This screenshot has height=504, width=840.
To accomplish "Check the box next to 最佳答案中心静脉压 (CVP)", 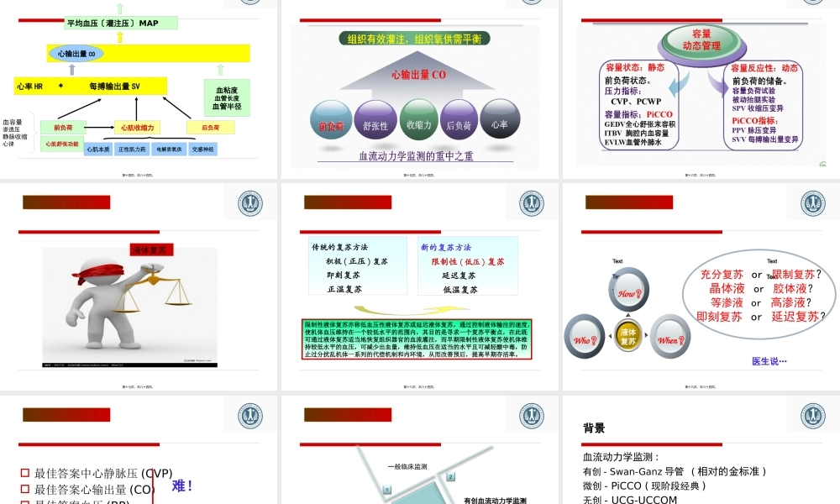I will 26,473.
